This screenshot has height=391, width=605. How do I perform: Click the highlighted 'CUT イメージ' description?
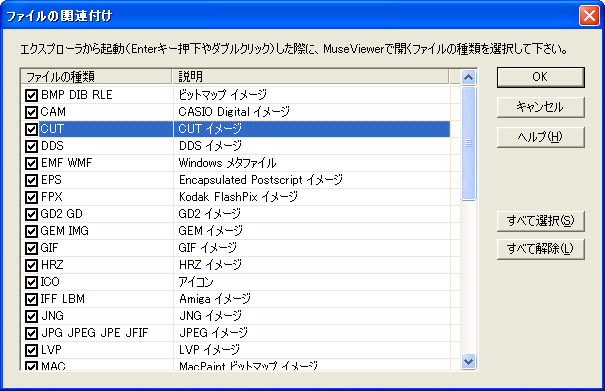click(210, 129)
